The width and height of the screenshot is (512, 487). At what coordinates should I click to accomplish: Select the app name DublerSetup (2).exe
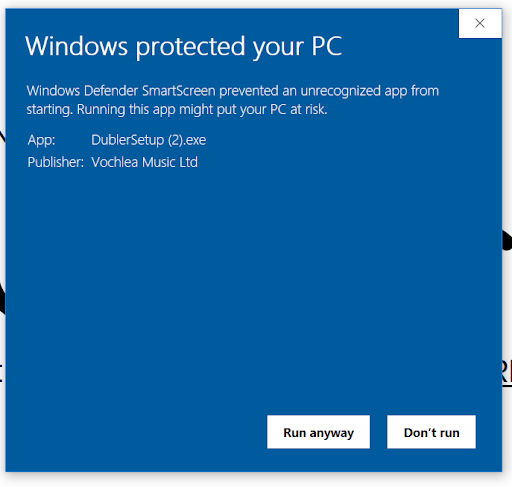point(149,140)
